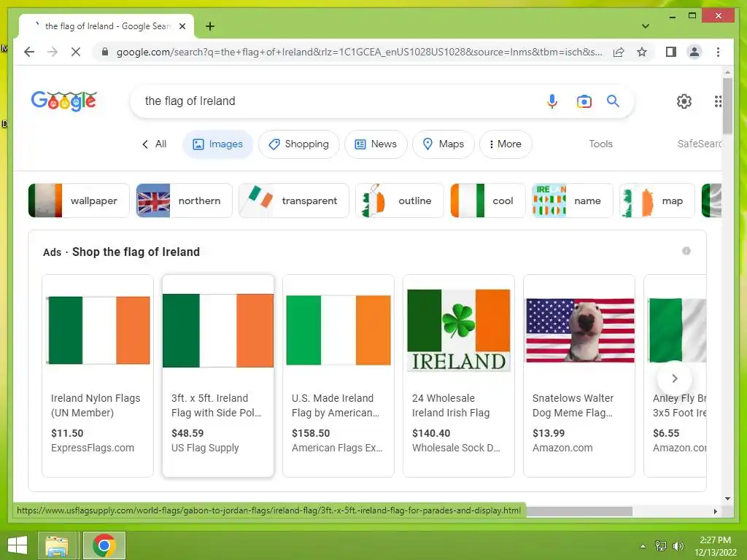Click horizontal scrollbar right arrow
The width and height of the screenshot is (747, 560).
pos(715,511)
